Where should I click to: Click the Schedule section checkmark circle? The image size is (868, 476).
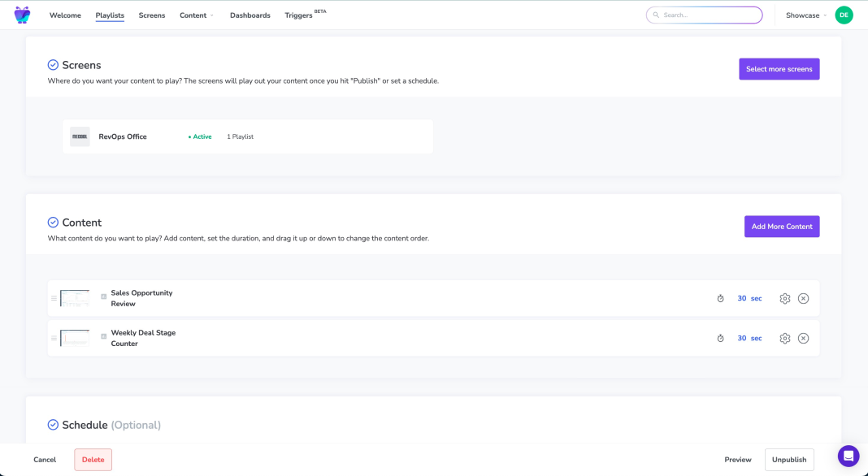pyautogui.click(x=53, y=425)
